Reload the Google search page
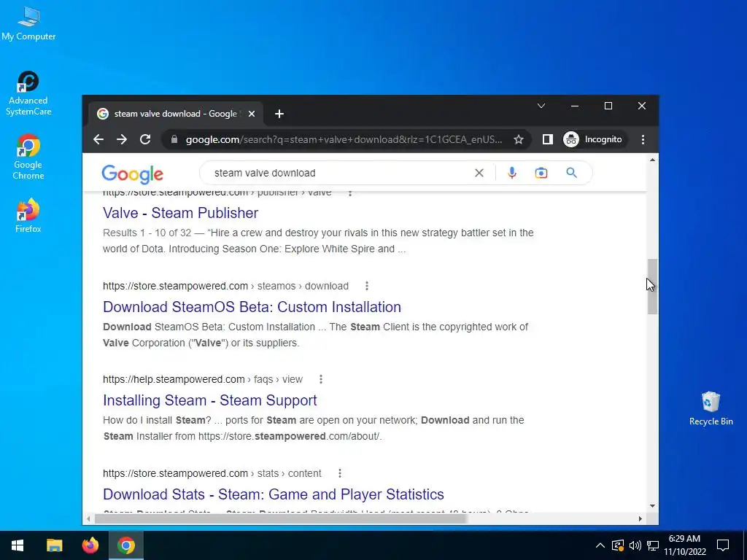This screenshot has height=560, width=747. click(x=145, y=139)
